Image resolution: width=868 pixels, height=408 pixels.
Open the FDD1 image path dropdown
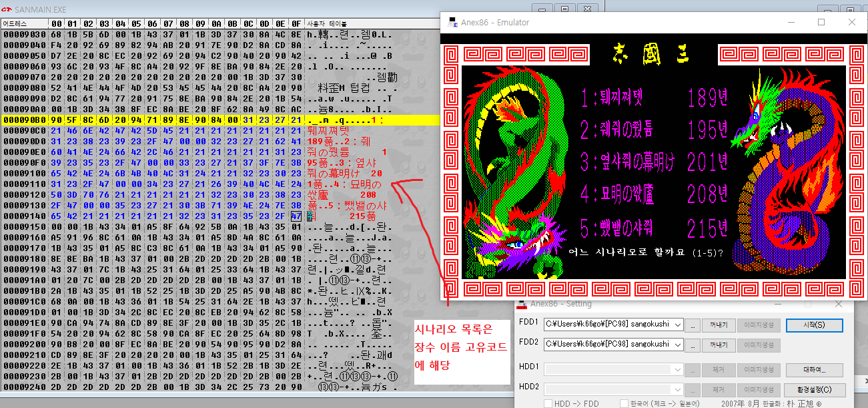(x=678, y=325)
